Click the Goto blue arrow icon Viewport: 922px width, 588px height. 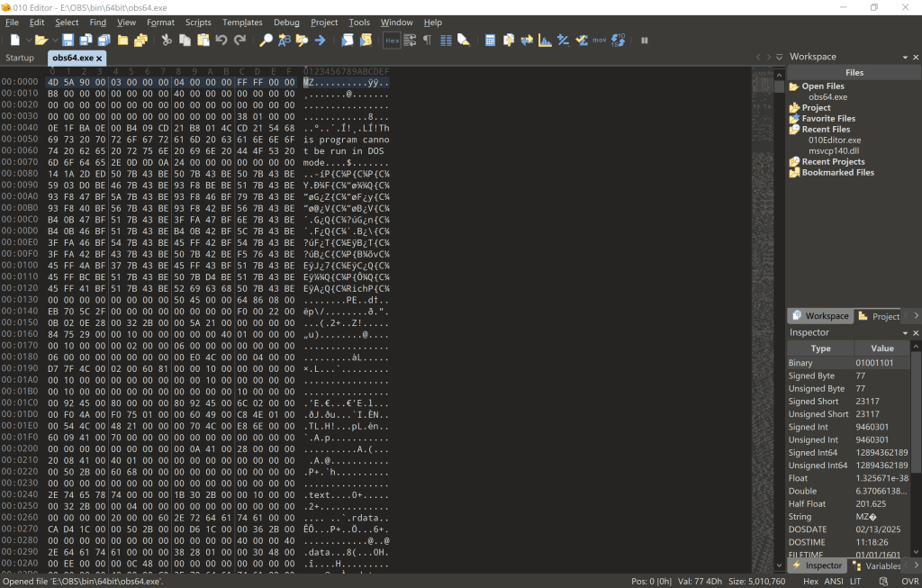click(x=321, y=40)
